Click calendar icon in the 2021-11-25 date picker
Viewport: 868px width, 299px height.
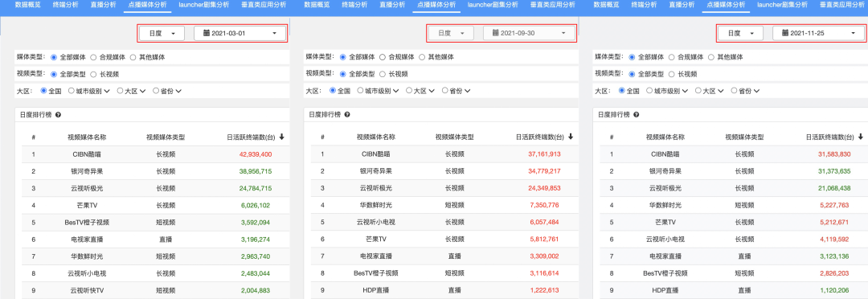[785, 33]
